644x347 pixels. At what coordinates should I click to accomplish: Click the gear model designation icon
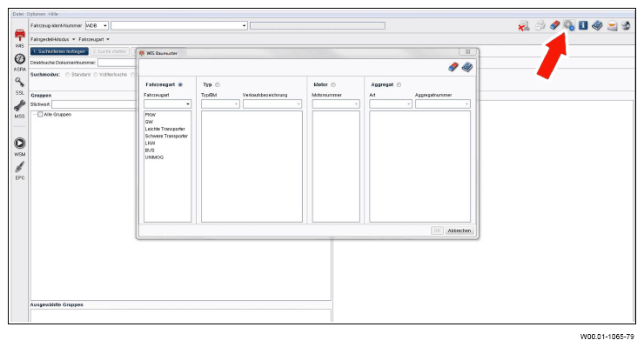pyautogui.click(x=569, y=26)
